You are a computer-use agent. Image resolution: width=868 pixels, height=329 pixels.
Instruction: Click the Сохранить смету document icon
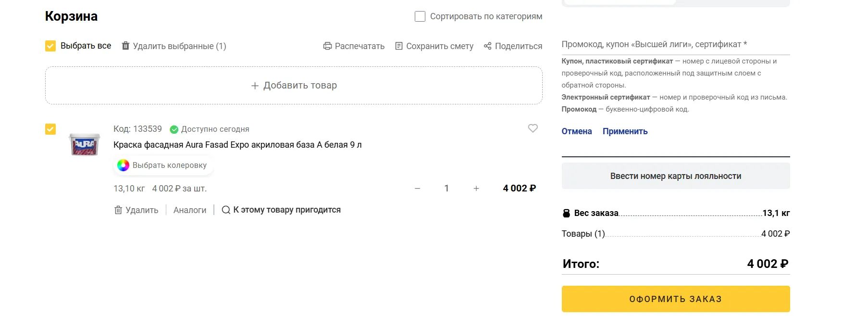click(398, 46)
